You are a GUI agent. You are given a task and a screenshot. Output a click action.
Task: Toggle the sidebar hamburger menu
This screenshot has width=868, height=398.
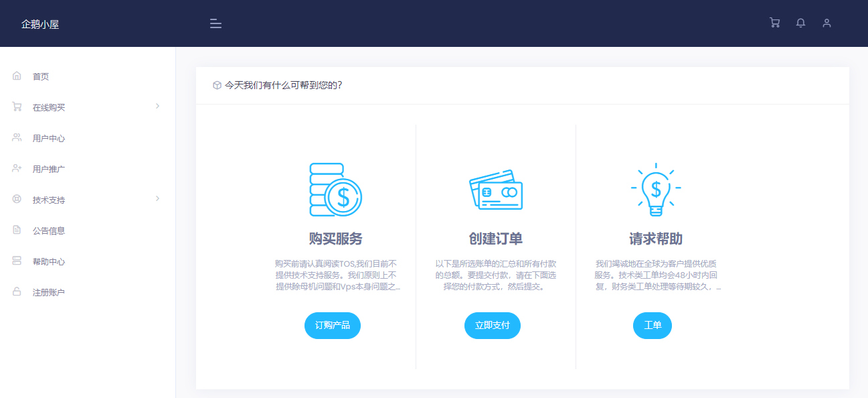click(x=215, y=23)
